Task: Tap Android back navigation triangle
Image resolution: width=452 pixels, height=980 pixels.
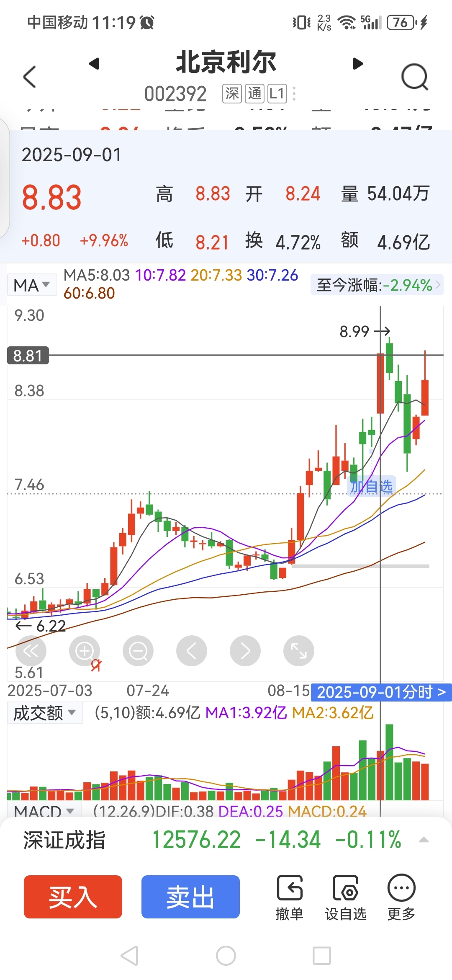Action: (129, 956)
